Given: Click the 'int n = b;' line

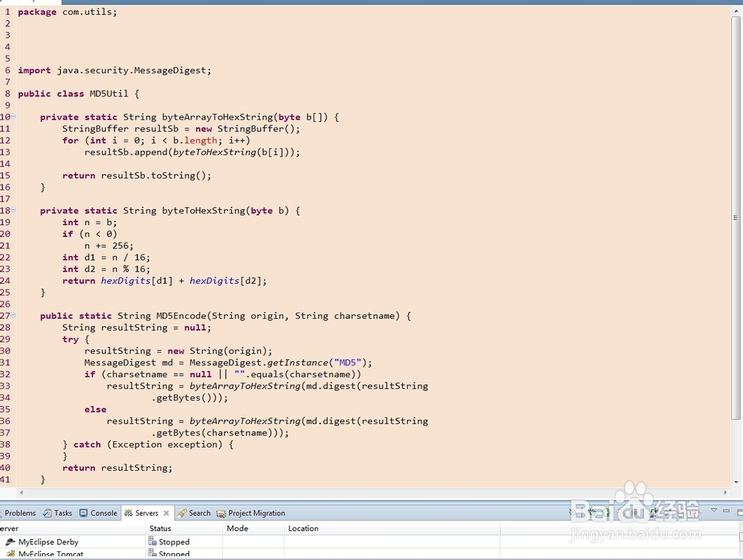Looking at the screenshot, I should [x=89, y=222].
